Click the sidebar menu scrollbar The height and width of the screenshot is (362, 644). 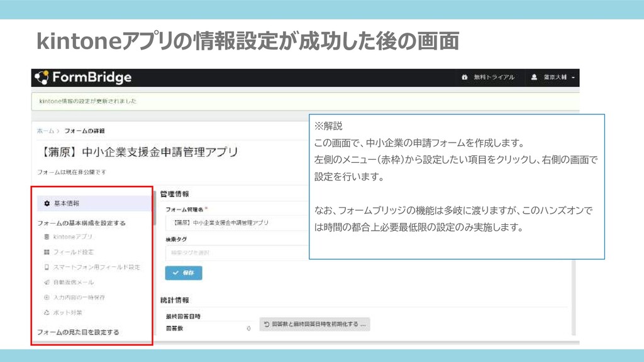click(155, 208)
